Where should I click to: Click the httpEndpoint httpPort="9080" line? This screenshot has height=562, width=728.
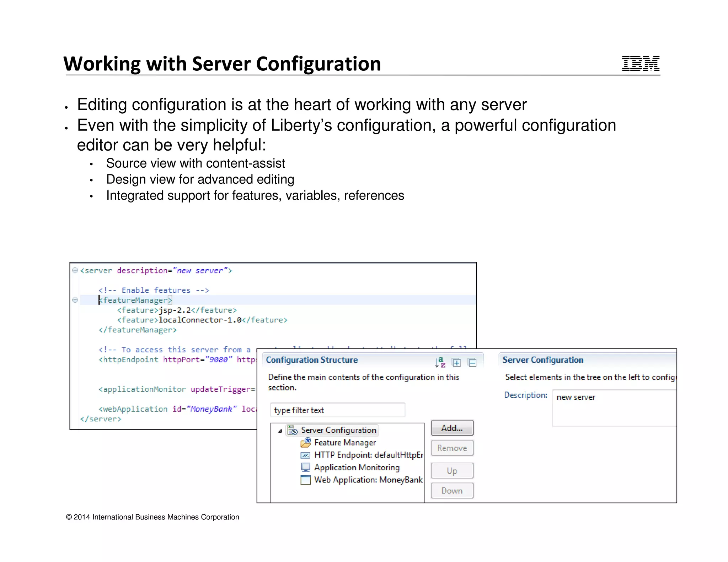tap(177, 360)
